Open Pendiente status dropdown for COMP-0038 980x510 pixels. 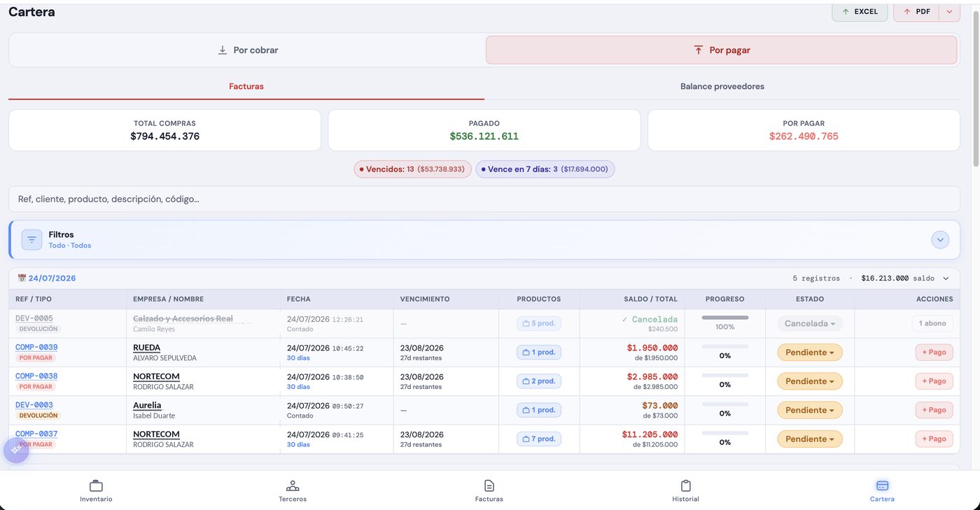(x=810, y=381)
